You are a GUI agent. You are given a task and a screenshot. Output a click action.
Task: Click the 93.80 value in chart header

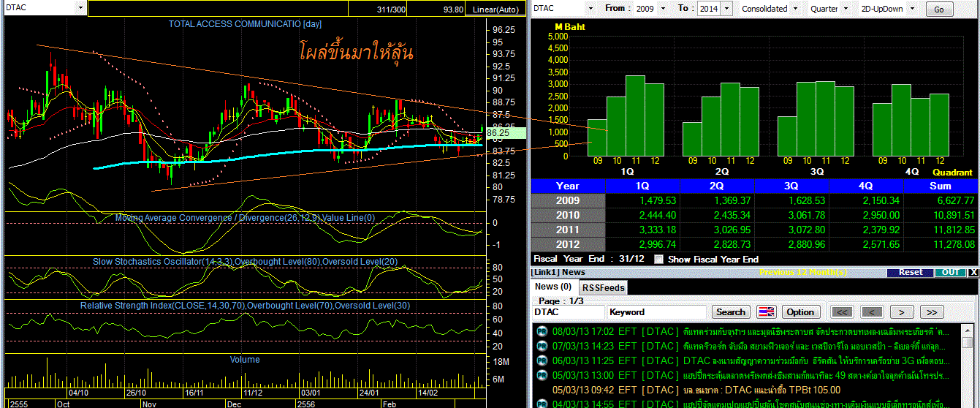(x=453, y=9)
